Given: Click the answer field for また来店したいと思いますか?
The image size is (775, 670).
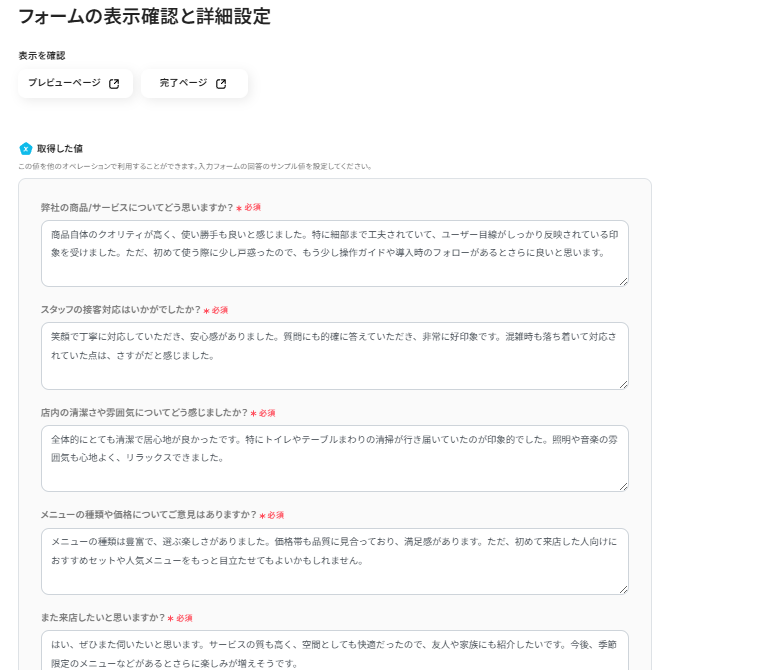Looking at the screenshot, I should click(x=335, y=650).
